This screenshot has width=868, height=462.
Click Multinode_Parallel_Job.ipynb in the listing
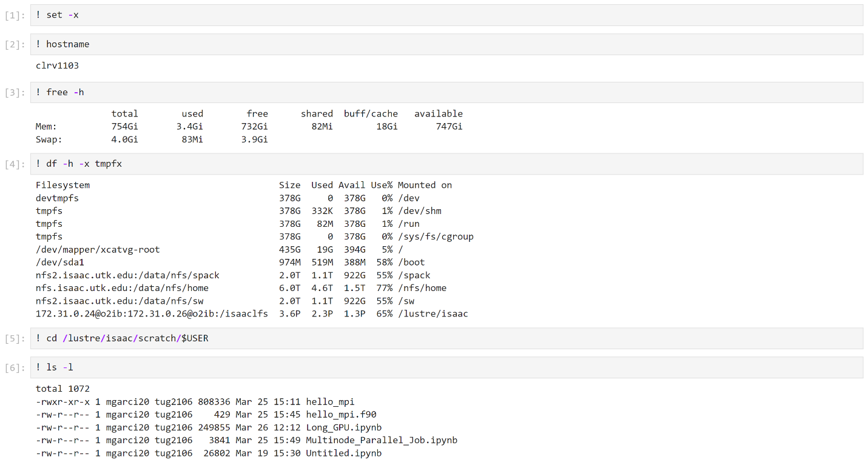coord(381,440)
